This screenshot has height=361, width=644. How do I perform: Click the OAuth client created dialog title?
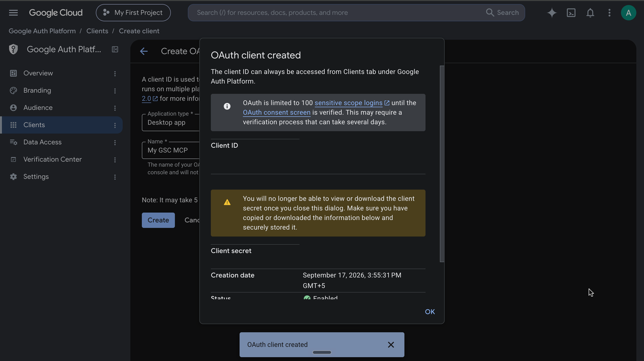pos(256,55)
